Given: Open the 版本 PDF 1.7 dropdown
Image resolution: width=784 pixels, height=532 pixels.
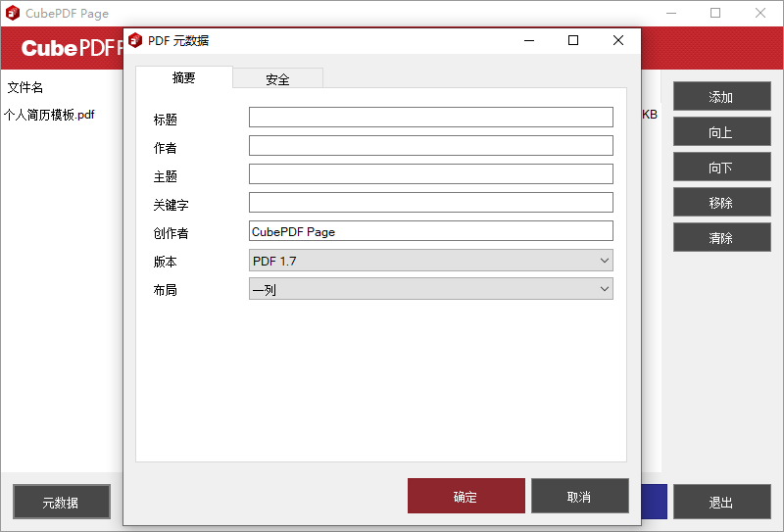Looking at the screenshot, I should tap(431, 260).
